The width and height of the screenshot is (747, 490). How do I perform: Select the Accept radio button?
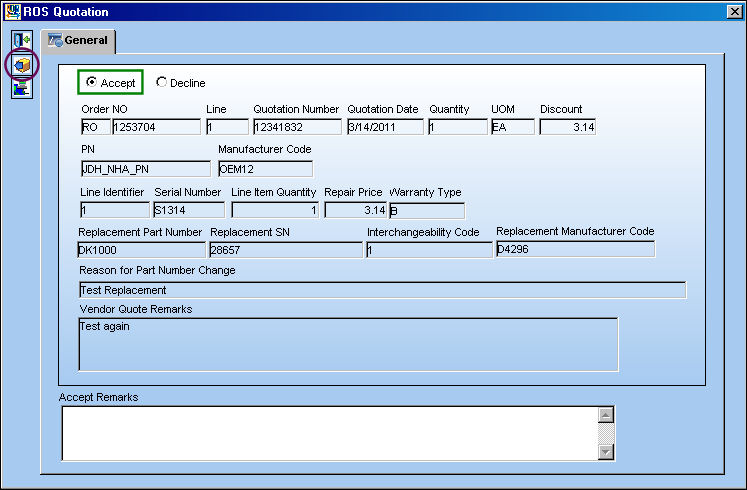coord(91,82)
